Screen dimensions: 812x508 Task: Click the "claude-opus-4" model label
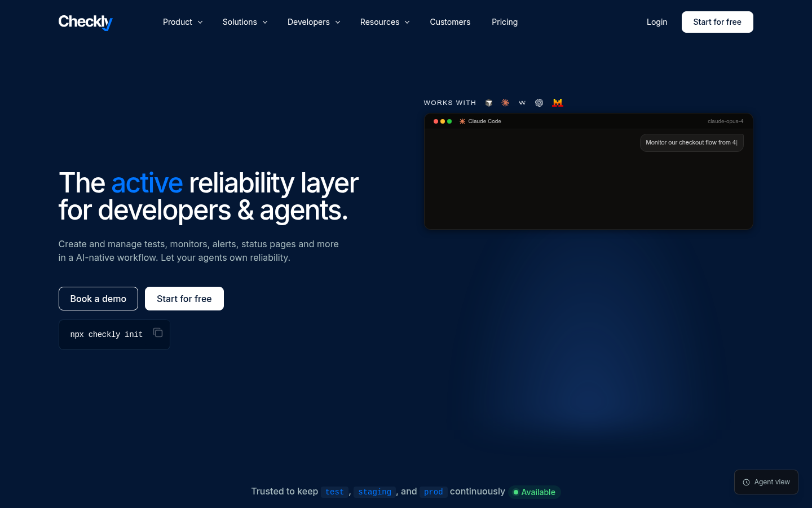(726, 121)
